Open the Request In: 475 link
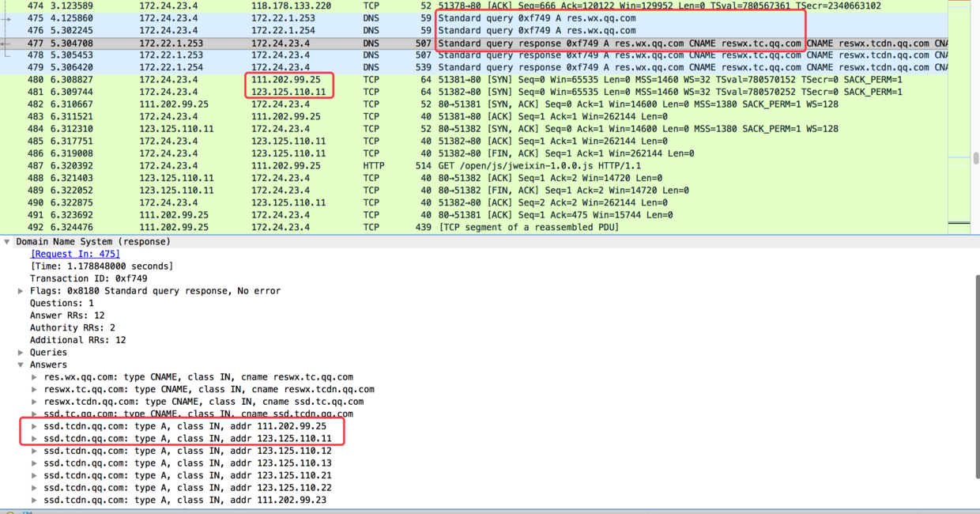This screenshot has height=514, width=980. pos(75,254)
